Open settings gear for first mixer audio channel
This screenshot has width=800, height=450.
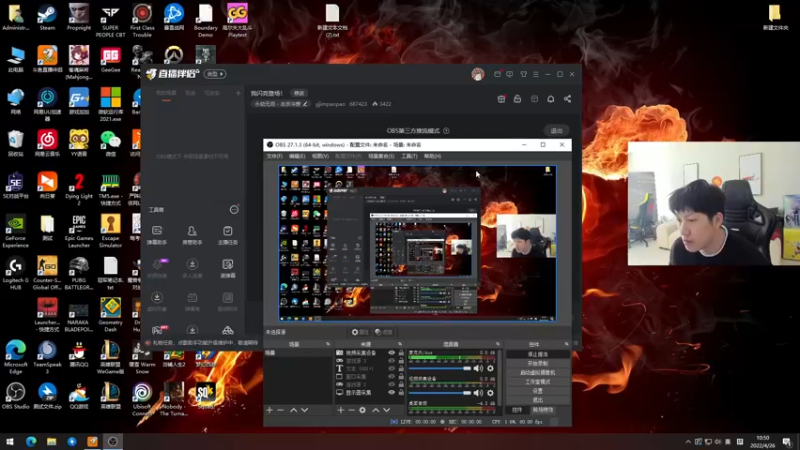tap(489, 368)
